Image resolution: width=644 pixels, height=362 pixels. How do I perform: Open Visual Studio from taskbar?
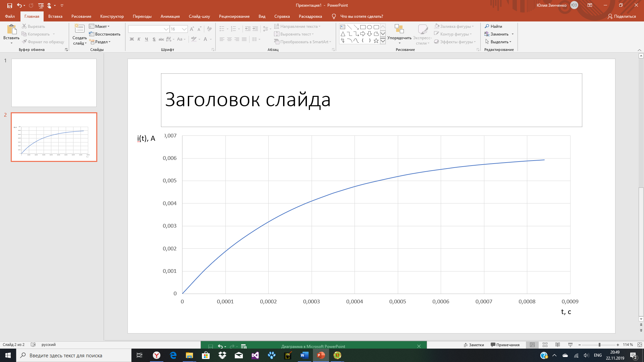click(x=255, y=355)
